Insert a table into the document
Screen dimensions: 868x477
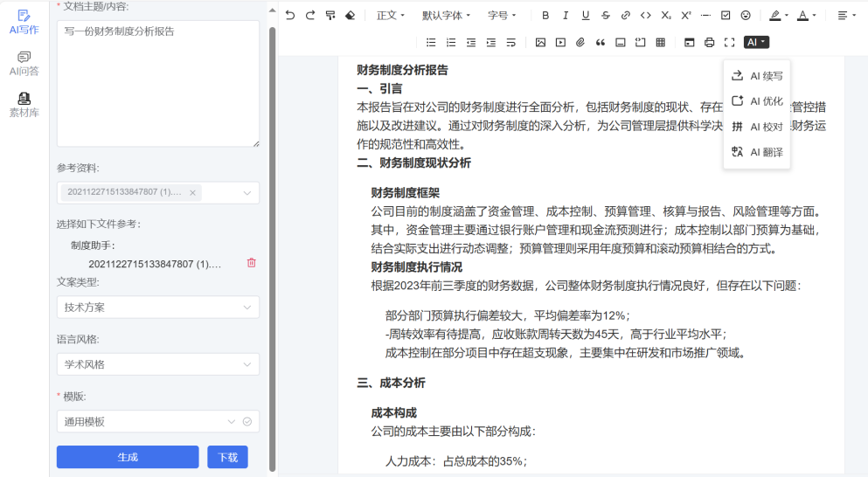(x=661, y=42)
